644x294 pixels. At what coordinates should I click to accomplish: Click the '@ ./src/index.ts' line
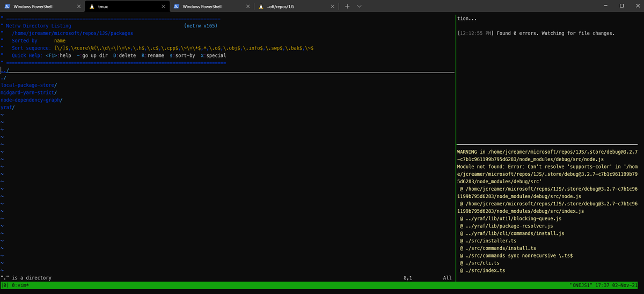click(482, 270)
